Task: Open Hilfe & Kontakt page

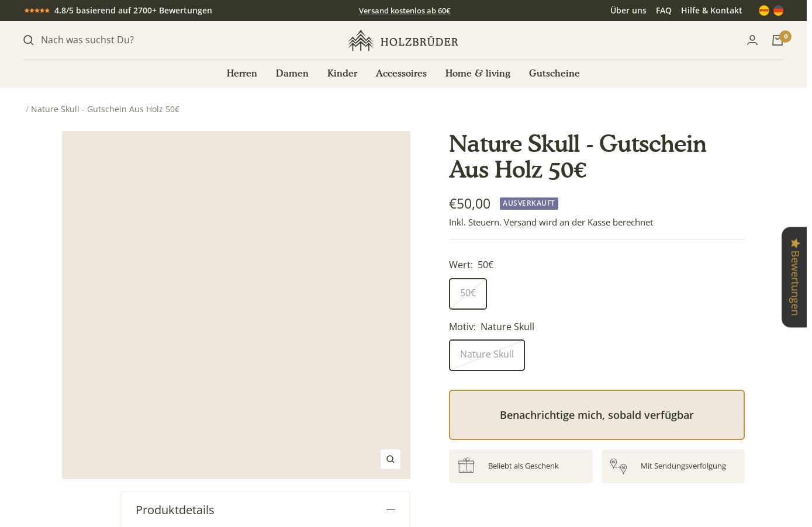Action: 711,11
